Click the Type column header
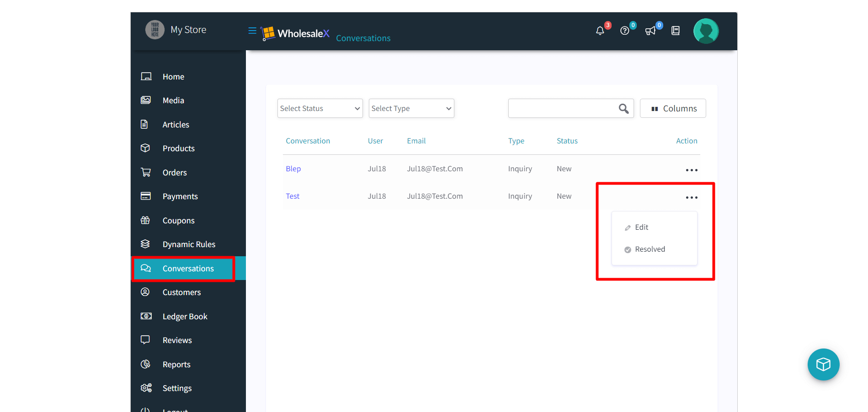 point(516,141)
